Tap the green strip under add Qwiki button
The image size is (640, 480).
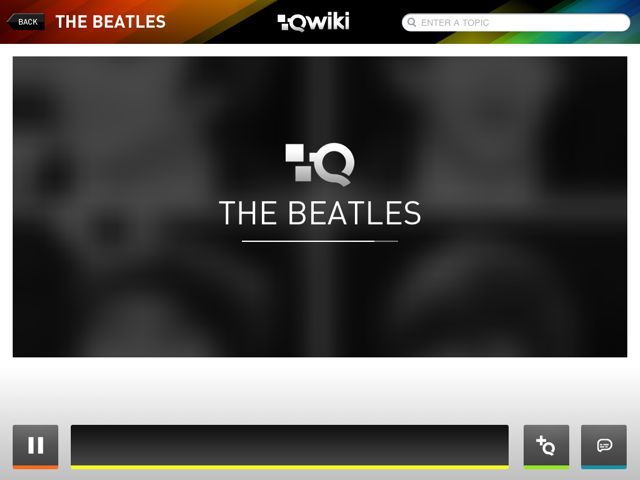click(546, 467)
